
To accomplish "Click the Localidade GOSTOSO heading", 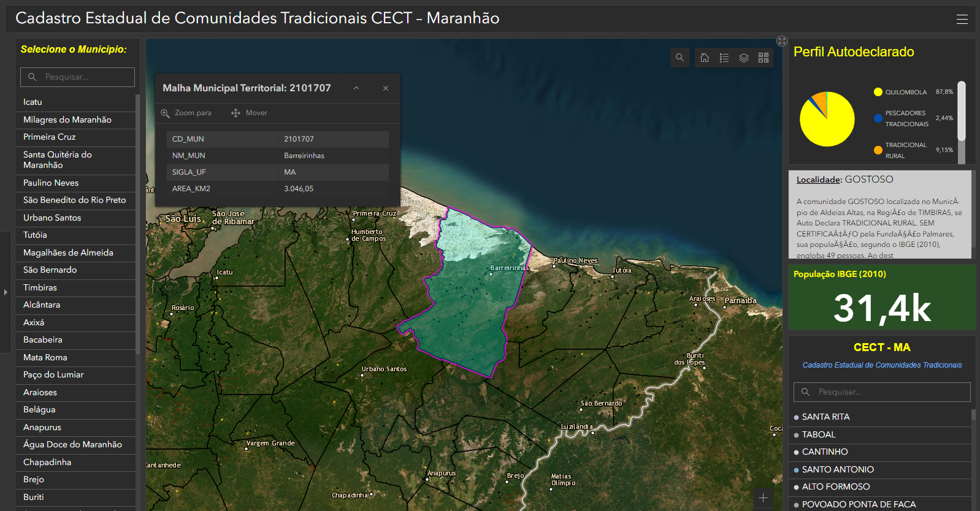I will click(844, 180).
